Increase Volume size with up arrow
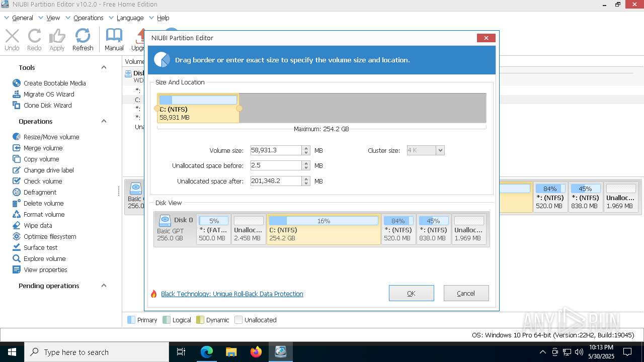 click(306, 148)
